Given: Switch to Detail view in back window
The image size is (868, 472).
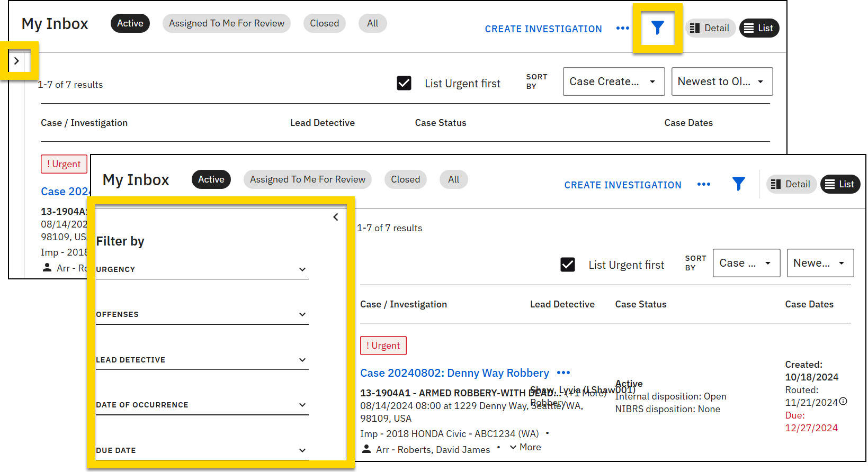Looking at the screenshot, I should coord(710,28).
